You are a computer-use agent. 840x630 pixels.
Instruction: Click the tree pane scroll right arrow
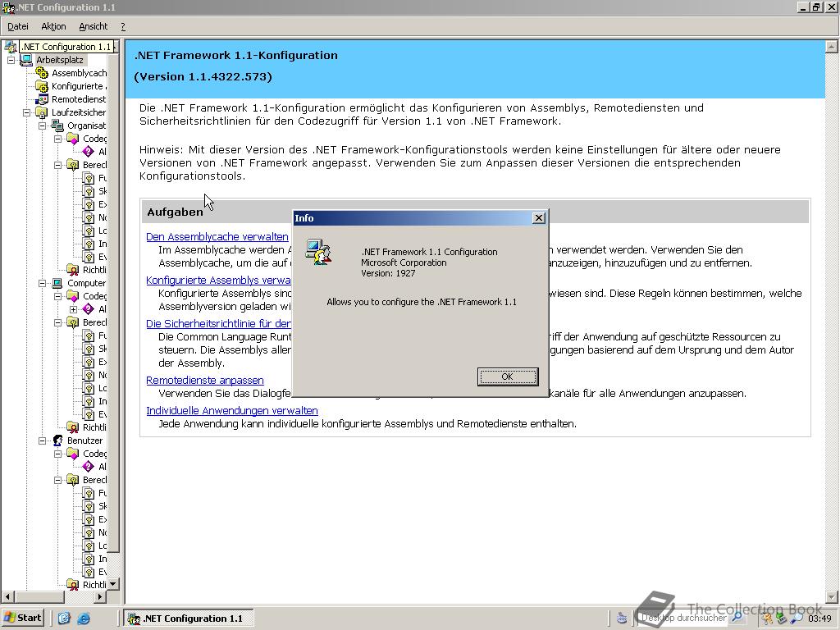pyautogui.click(x=101, y=596)
